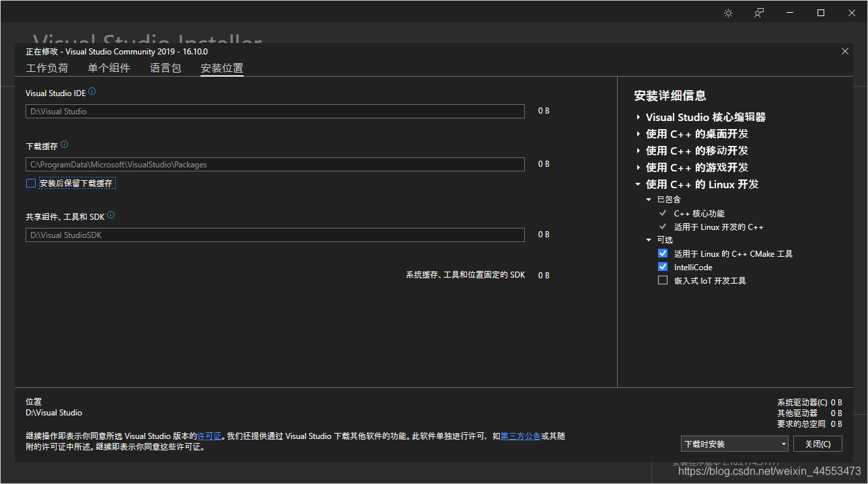Screen dimensions: 868x484
Task: Maximize the Visual Studio Installer window
Action: click(821, 13)
